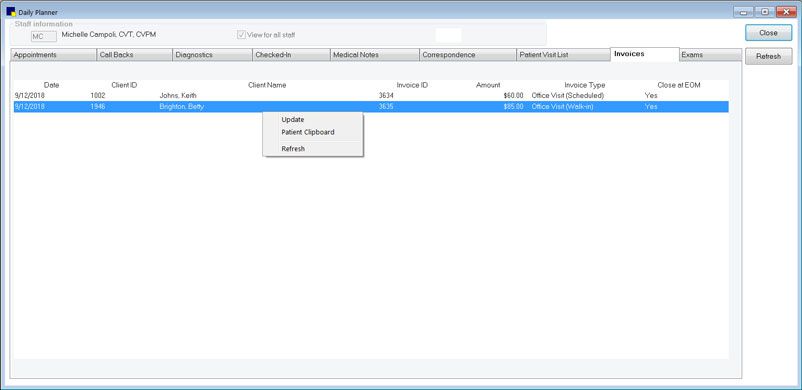Close the window with the red X
This screenshot has height=390, width=802.
coord(786,12)
